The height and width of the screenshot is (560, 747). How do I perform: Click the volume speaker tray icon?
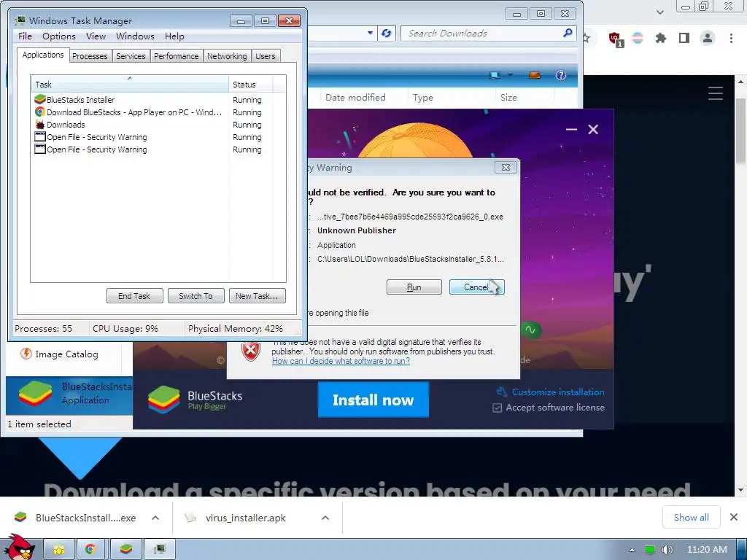pos(667,550)
